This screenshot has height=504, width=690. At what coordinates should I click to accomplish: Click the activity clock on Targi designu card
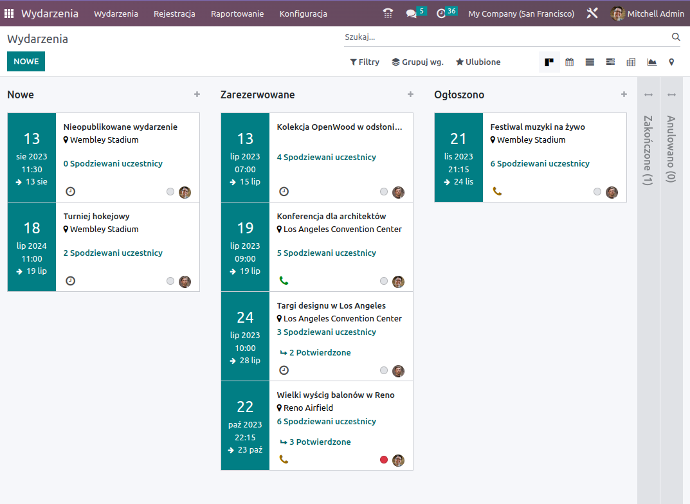[284, 370]
